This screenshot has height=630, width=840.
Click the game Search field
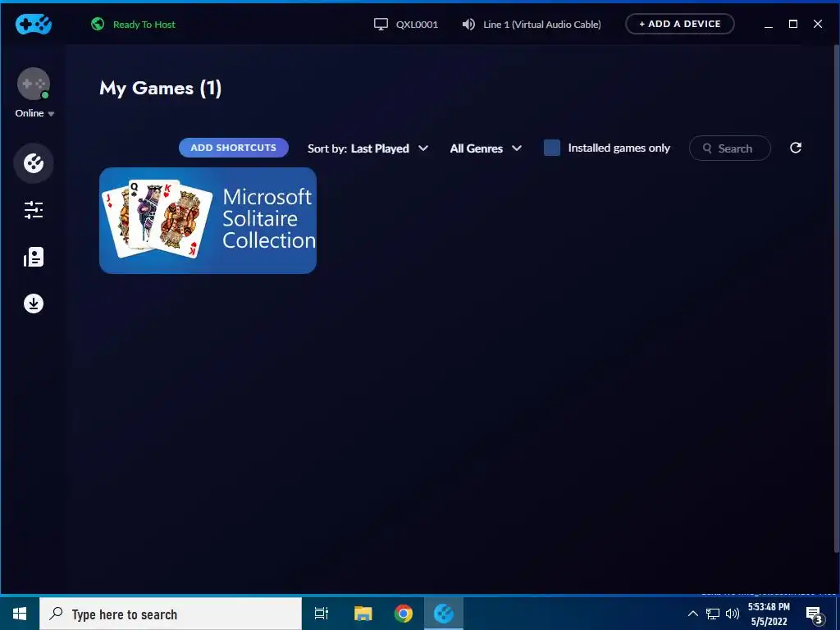pos(729,148)
